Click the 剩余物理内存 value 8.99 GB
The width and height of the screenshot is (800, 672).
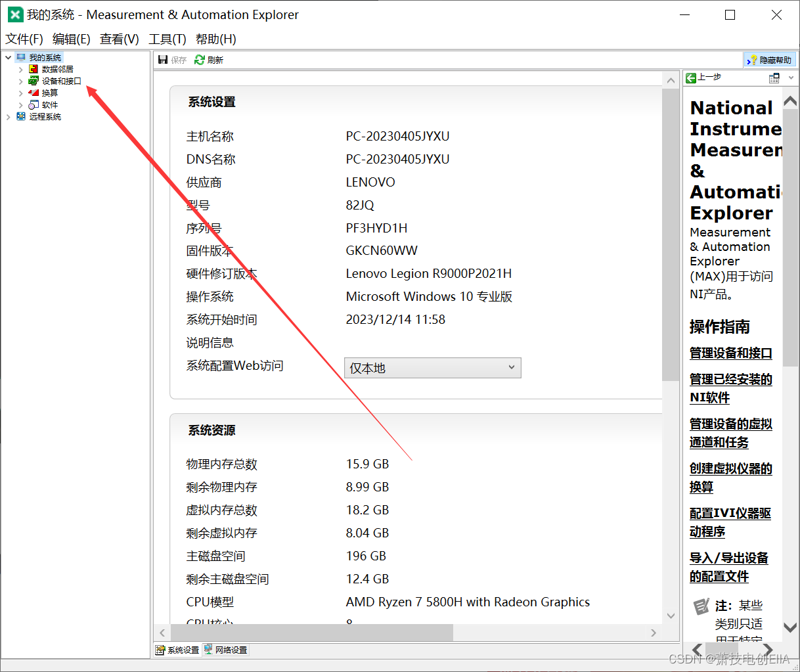367,487
